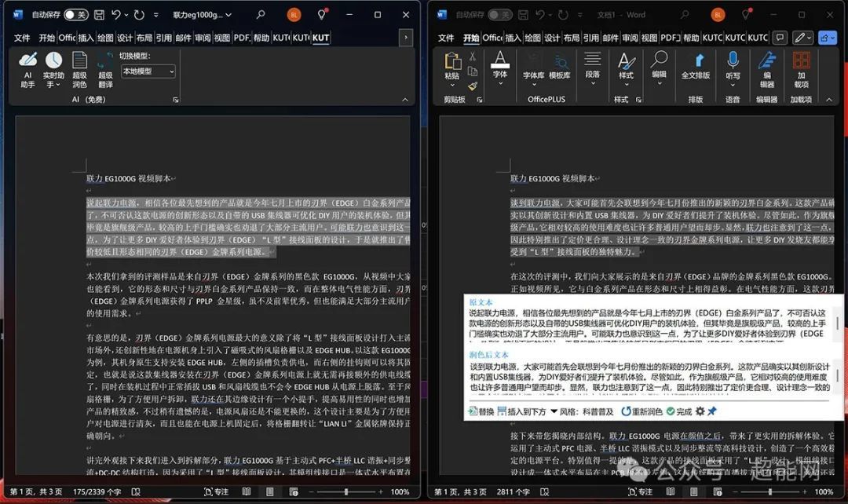Switch to read mode view in left window

click(247, 492)
